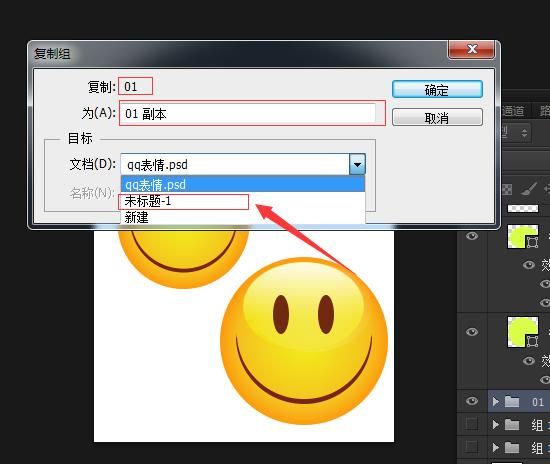Click the folder icon of 组 just below 01

click(x=512, y=424)
